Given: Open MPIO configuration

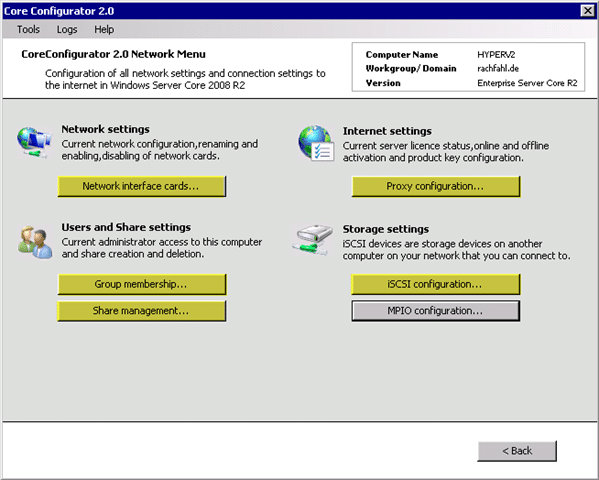Looking at the screenshot, I should [436, 311].
